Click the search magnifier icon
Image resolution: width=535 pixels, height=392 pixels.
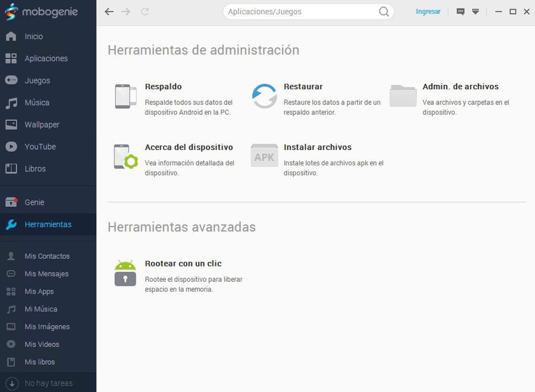[384, 12]
